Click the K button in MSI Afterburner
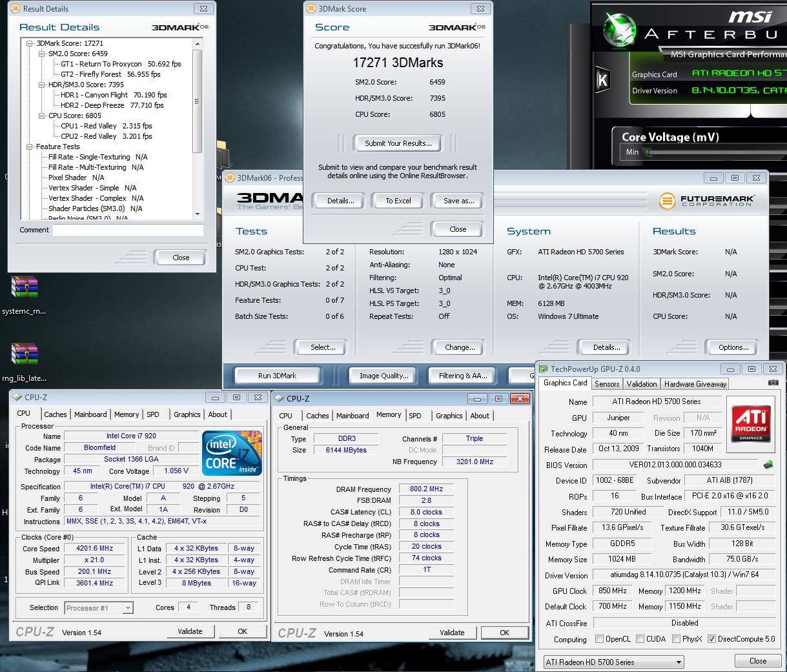Screen dimensions: 787x672 pyautogui.click(x=602, y=80)
